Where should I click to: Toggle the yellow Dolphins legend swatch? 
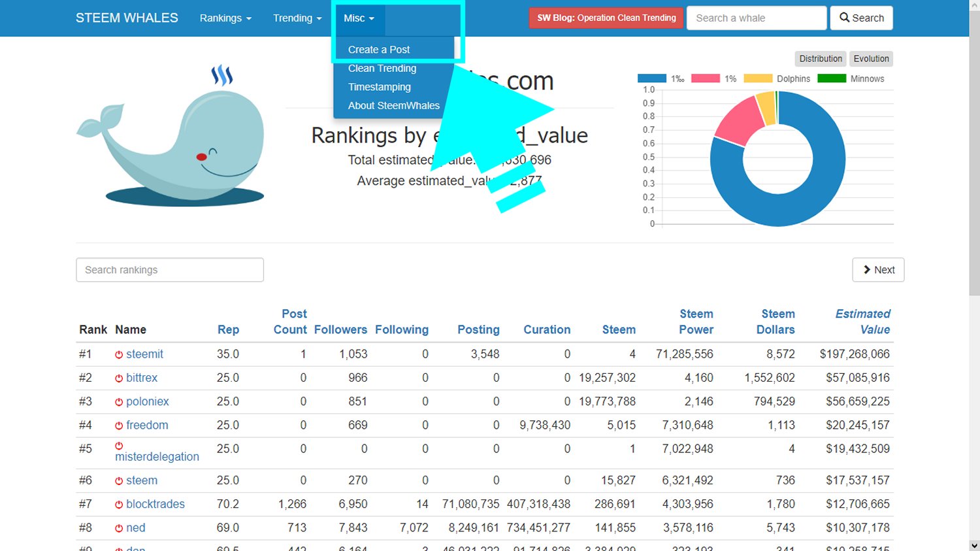758,78
